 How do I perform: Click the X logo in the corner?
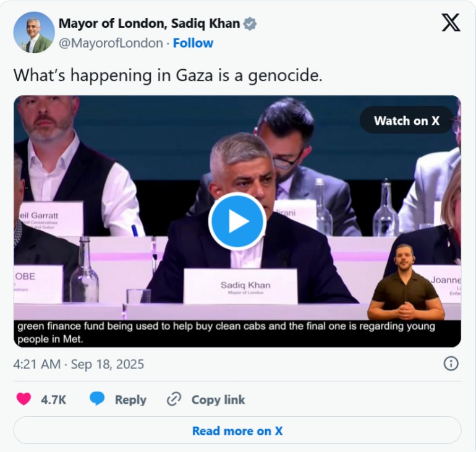[x=451, y=23]
